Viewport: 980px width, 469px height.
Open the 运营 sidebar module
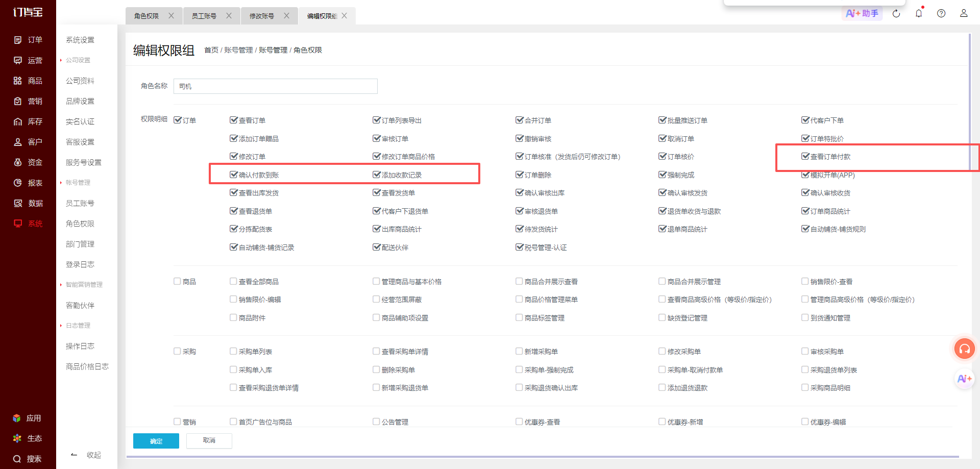[28, 60]
